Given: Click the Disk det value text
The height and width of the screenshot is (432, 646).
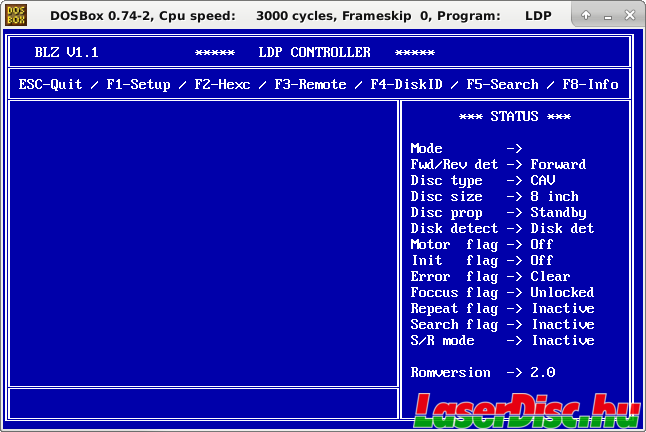Looking at the screenshot, I should coord(562,229).
